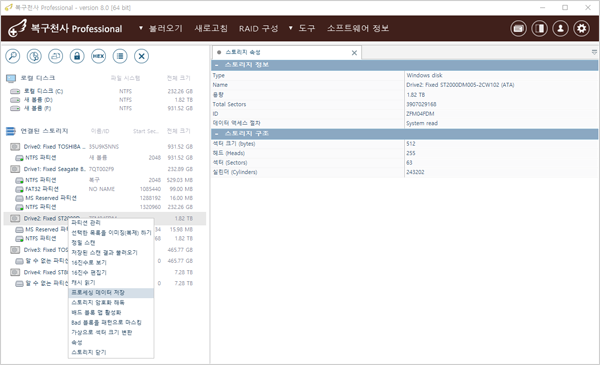Choose 배드 블록 맵 활성화 menu item
The image size is (600, 365).
click(x=111, y=313)
